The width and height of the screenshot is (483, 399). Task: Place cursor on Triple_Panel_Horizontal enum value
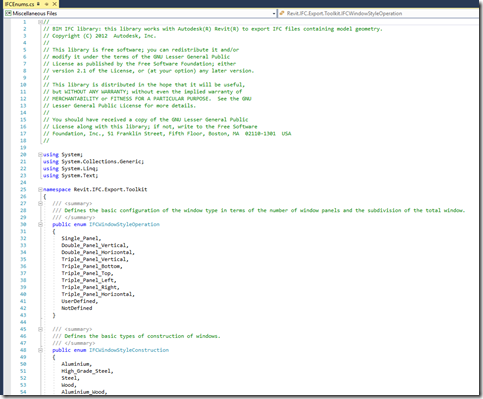(x=98, y=294)
